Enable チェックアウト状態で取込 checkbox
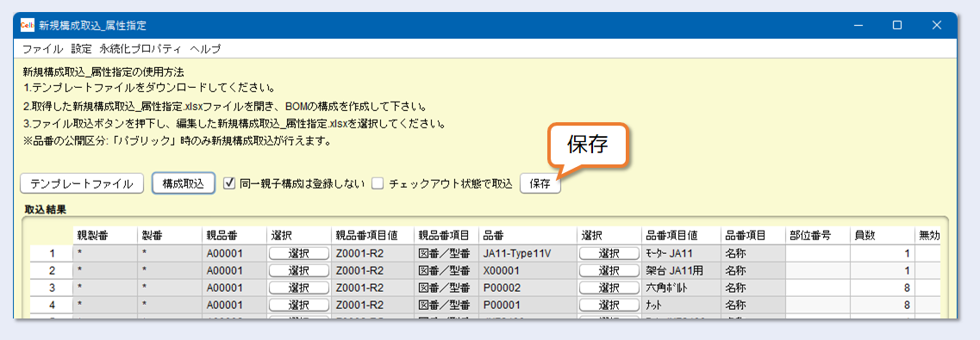980x340 pixels. click(x=377, y=183)
